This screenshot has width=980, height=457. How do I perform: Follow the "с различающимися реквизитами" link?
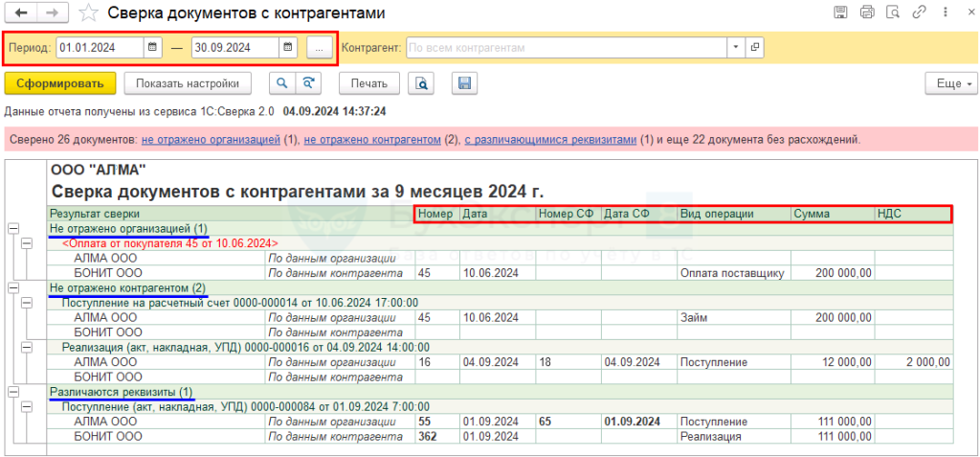550,140
